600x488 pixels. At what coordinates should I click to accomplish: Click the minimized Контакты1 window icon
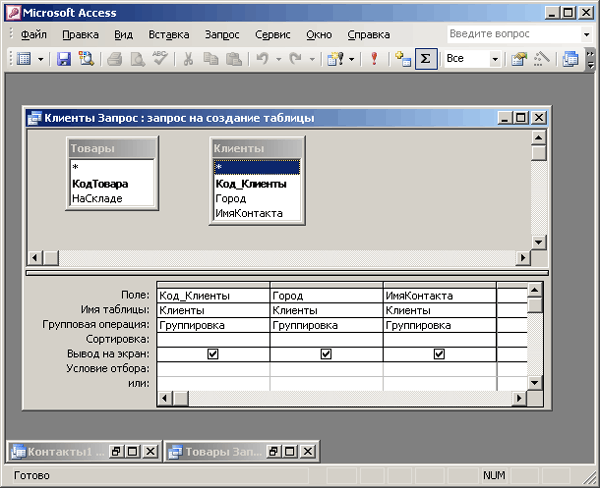pyautogui.click(x=18, y=452)
